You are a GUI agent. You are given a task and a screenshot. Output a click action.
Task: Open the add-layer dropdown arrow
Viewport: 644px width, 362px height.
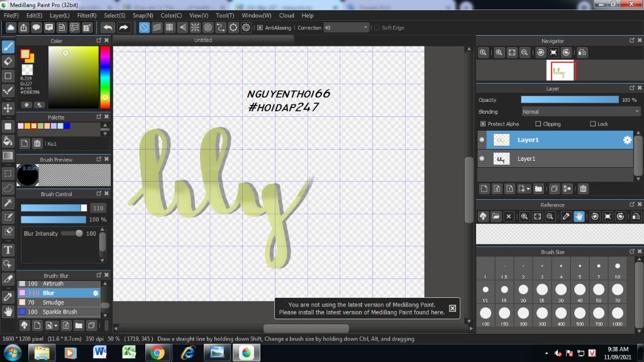point(528,189)
